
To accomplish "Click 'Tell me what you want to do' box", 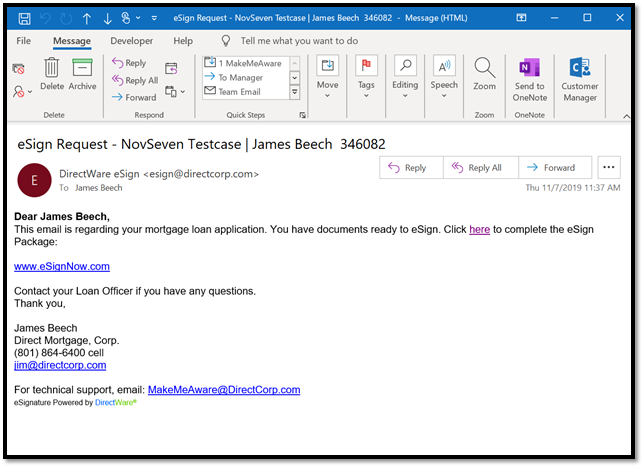I will tap(299, 41).
